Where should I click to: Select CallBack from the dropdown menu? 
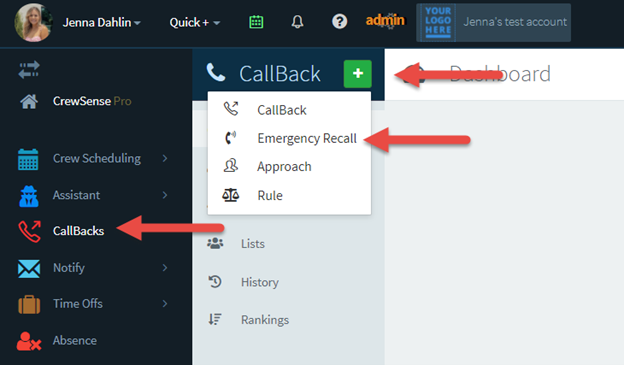coord(282,110)
